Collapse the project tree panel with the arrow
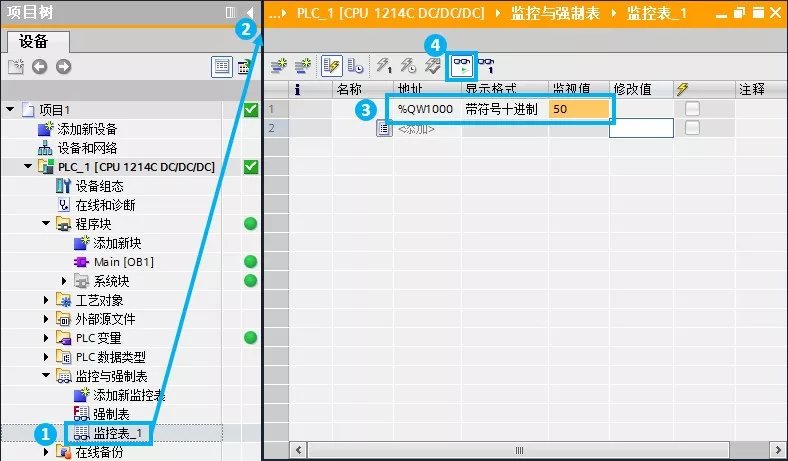 click(x=249, y=12)
